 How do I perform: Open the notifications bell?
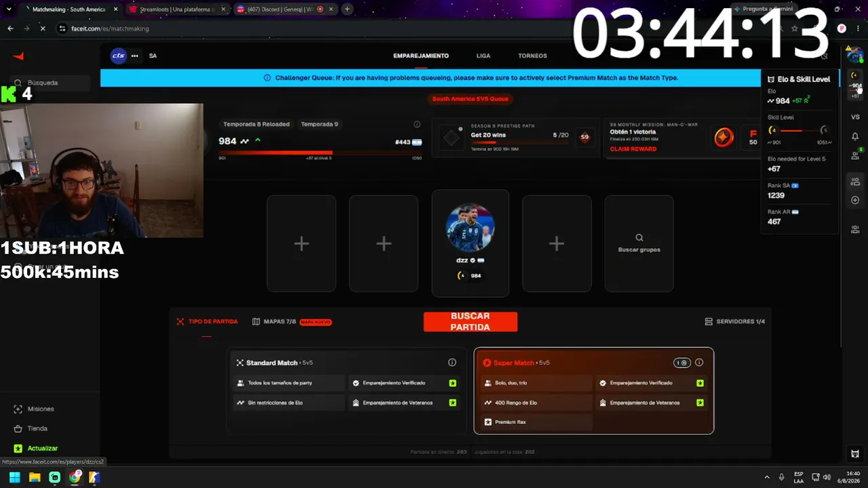(x=855, y=136)
